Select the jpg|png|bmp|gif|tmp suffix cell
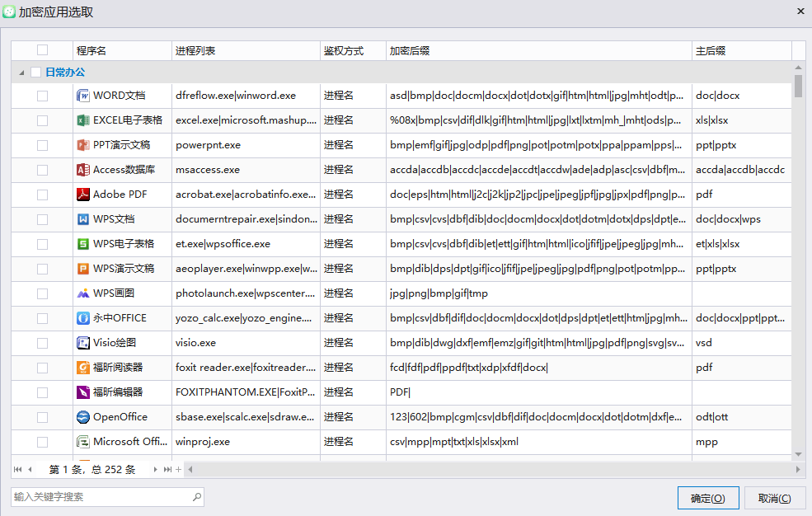This screenshot has height=516, width=812. coord(539,293)
